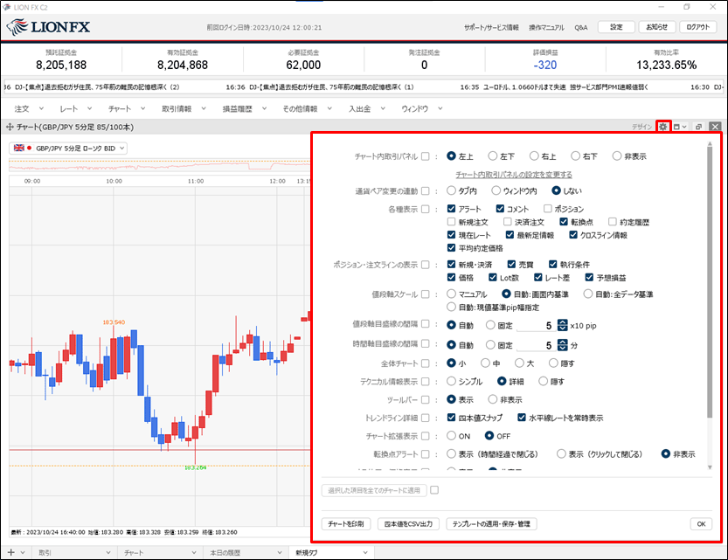Viewport: 728px width, 560px height.
Task: Add a new tab with the plus icon
Action: click(x=11, y=553)
